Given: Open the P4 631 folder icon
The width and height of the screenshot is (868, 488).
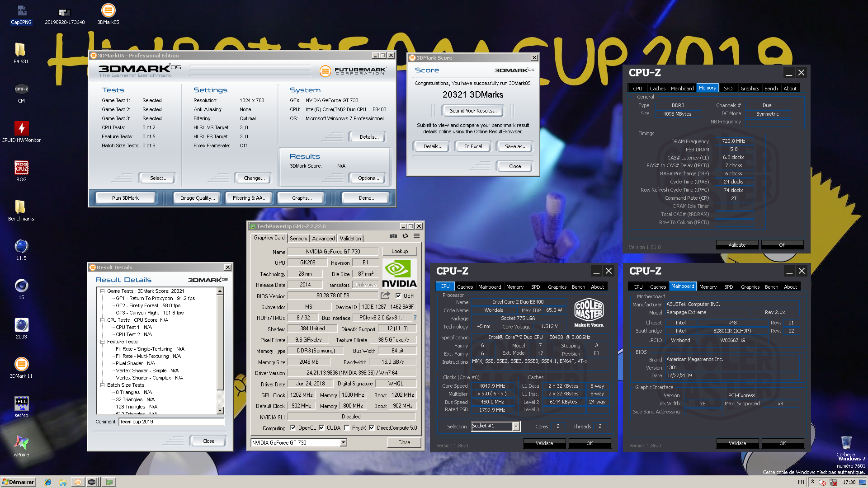Looking at the screenshot, I should tap(21, 53).
